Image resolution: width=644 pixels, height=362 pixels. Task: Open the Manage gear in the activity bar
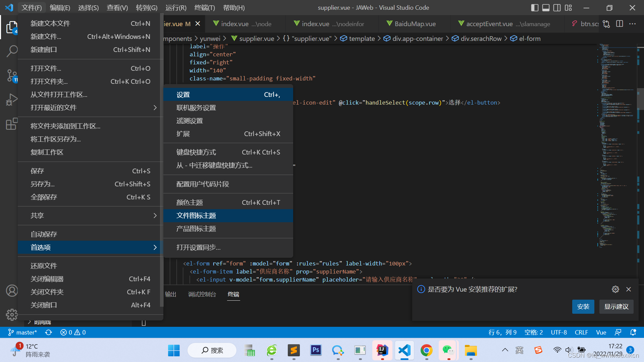[12, 314]
